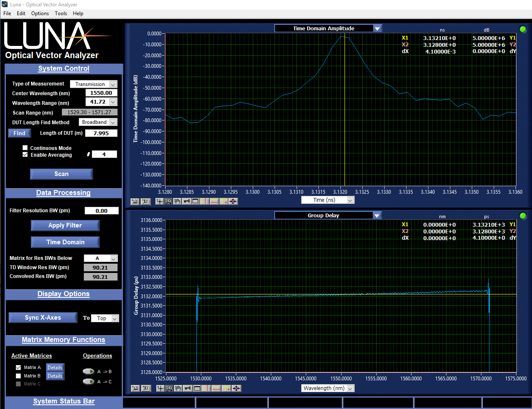Click center-cursors arrows icon under Group Delay graph

click(x=236, y=388)
